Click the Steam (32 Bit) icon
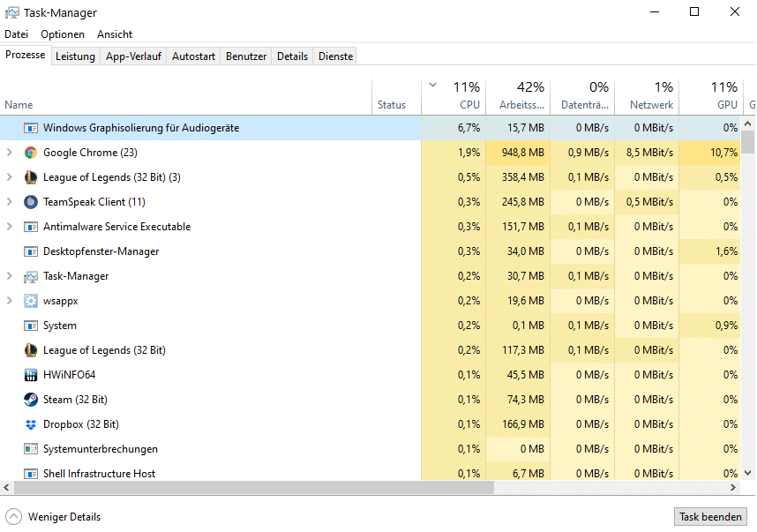Viewport: 757px width, 532px height. (31, 400)
